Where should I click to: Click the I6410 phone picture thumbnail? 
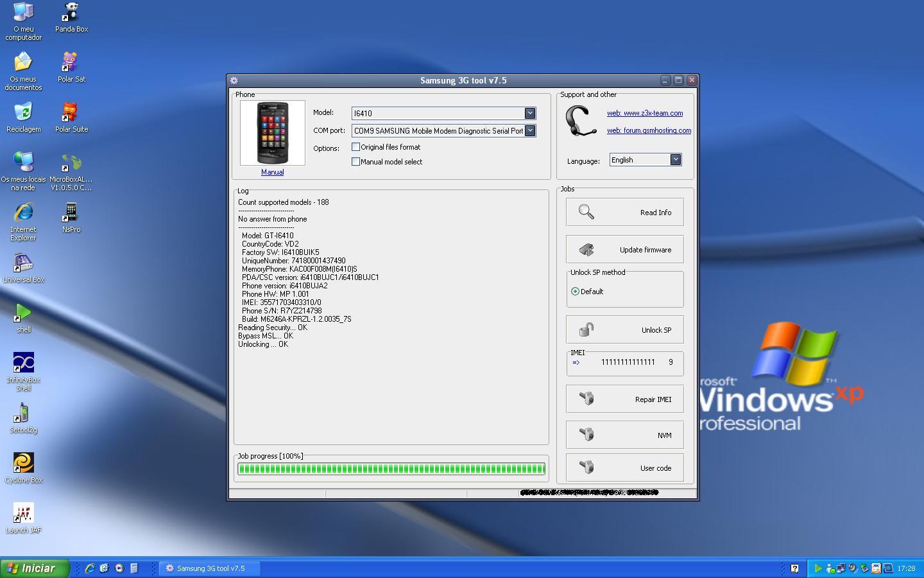[273, 133]
